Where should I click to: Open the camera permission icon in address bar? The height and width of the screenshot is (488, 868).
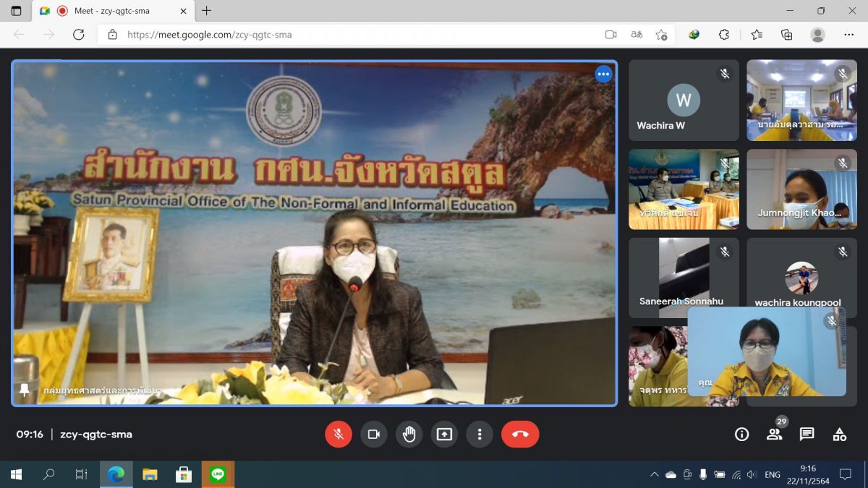coord(610,35)
